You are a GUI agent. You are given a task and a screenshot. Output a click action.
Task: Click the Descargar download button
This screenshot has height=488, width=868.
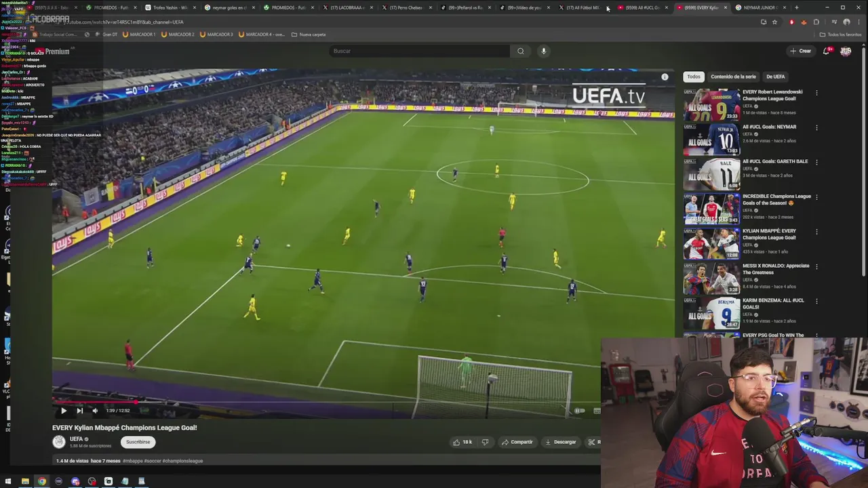(x=561, y=442)
